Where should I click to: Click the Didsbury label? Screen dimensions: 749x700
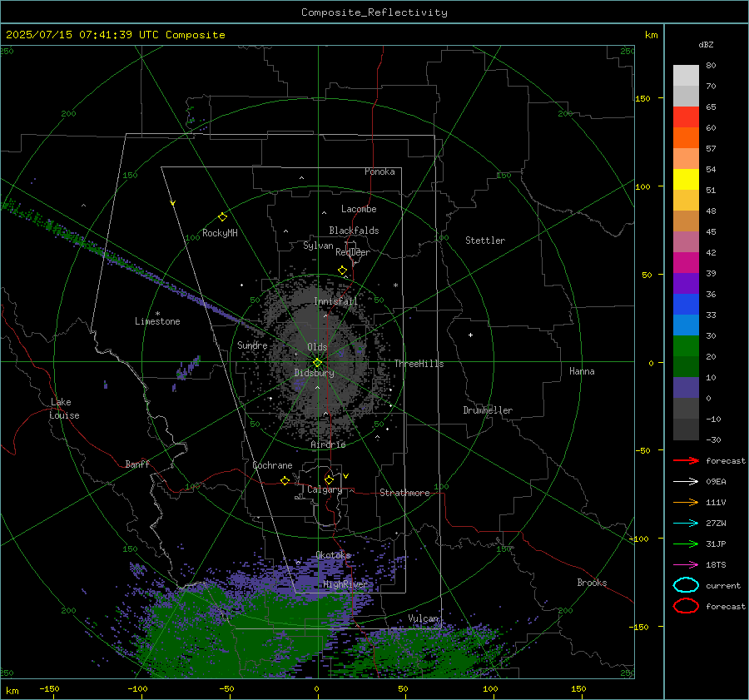click(314, 373)
